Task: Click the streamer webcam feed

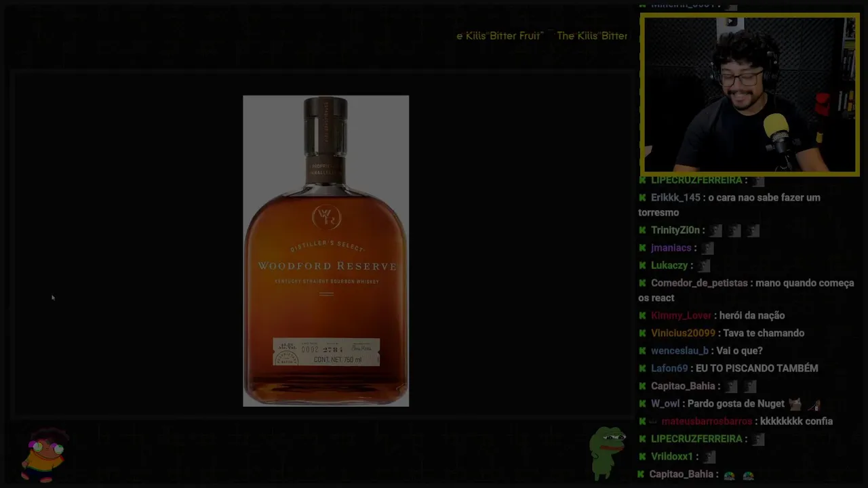Action: (749, 95)
